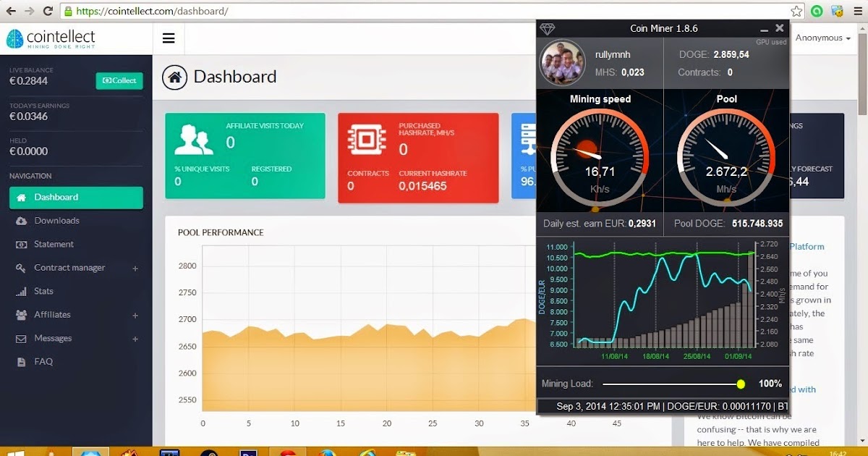The width and height of the screenshot is (868, 456).
Task: Click the browser forward arrow
Action: (29, 11)
